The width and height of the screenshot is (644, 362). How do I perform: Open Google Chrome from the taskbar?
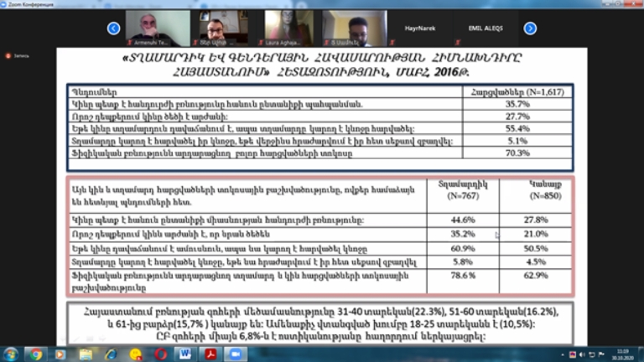(x=36, y=354)
